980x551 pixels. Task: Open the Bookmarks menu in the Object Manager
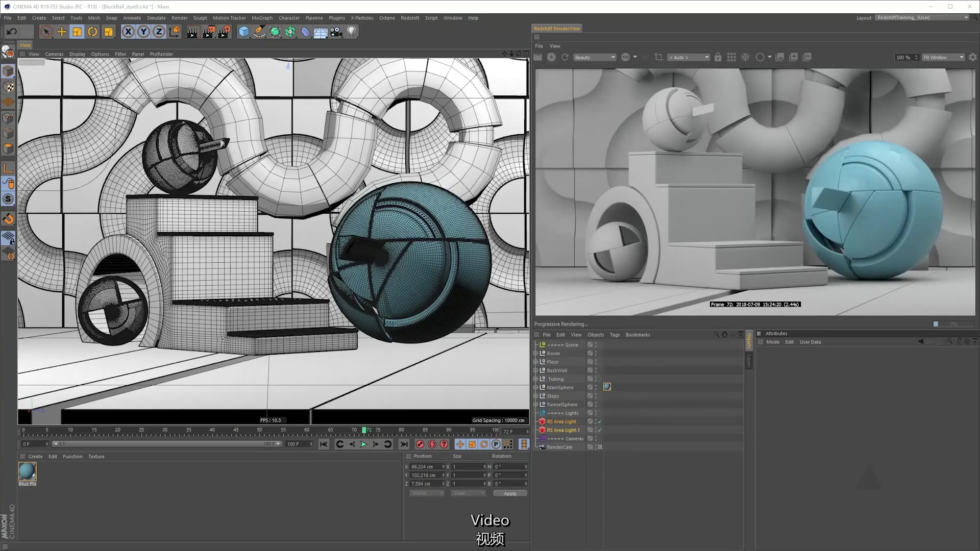[638, 335]
